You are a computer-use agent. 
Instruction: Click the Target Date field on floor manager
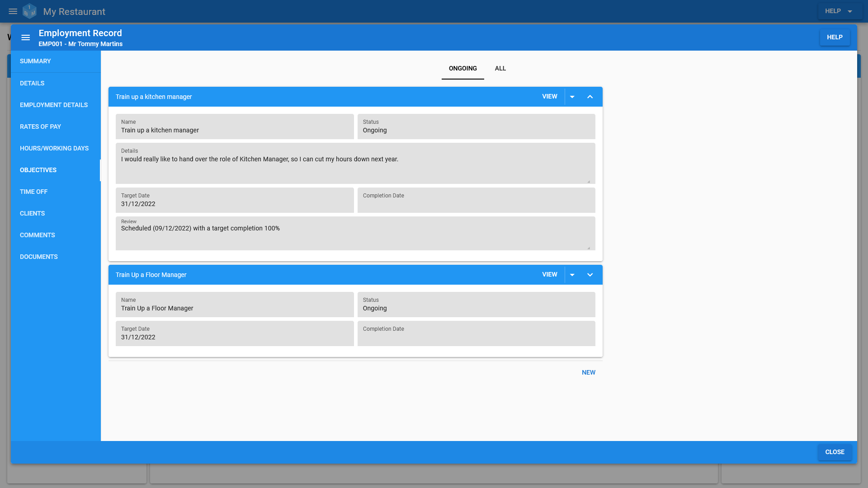235,333
